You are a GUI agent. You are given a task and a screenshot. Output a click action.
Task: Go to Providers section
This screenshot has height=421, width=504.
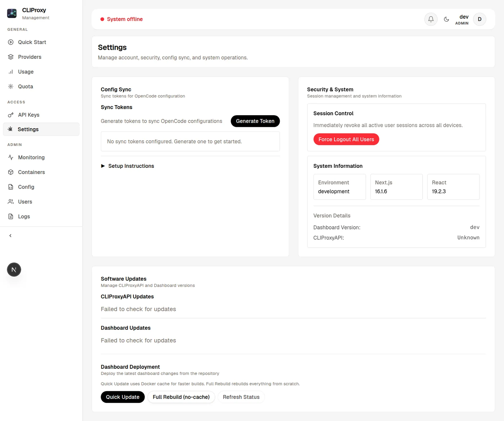click(41, 57)
